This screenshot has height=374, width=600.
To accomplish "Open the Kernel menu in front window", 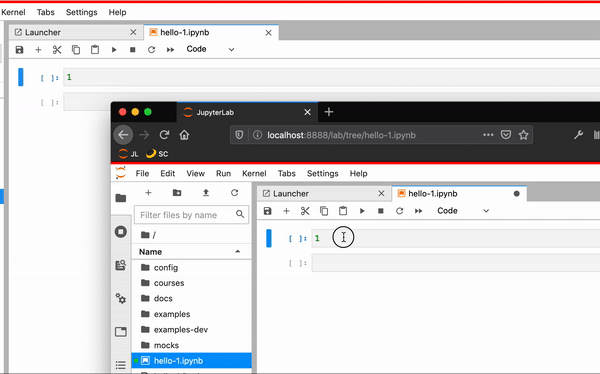I will (x=254, y=173).
